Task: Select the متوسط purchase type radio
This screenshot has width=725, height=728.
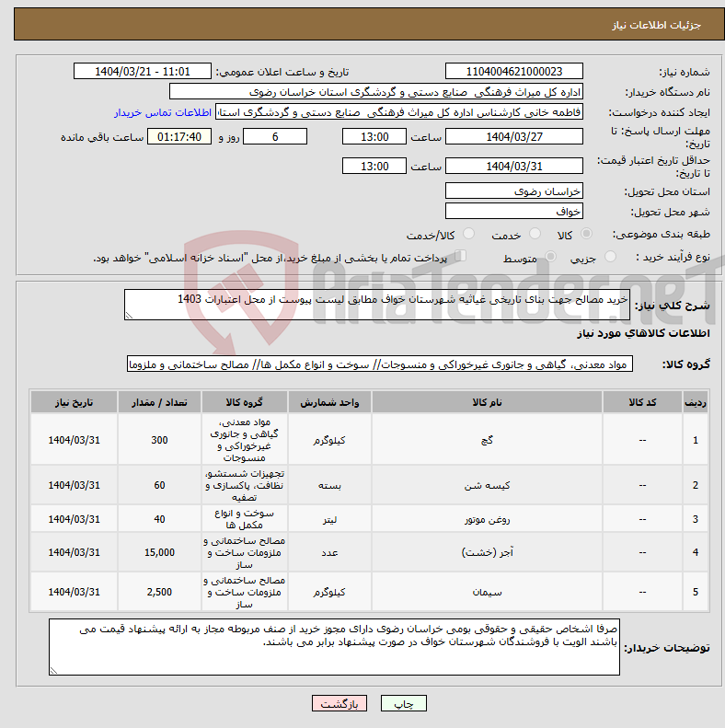Action: click(x=550, y=257)
